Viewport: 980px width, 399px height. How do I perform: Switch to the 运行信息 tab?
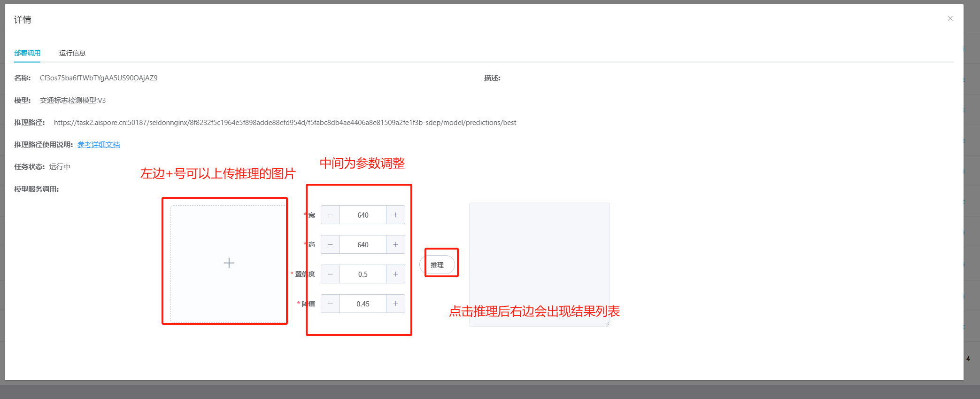(x=72, y=53)
